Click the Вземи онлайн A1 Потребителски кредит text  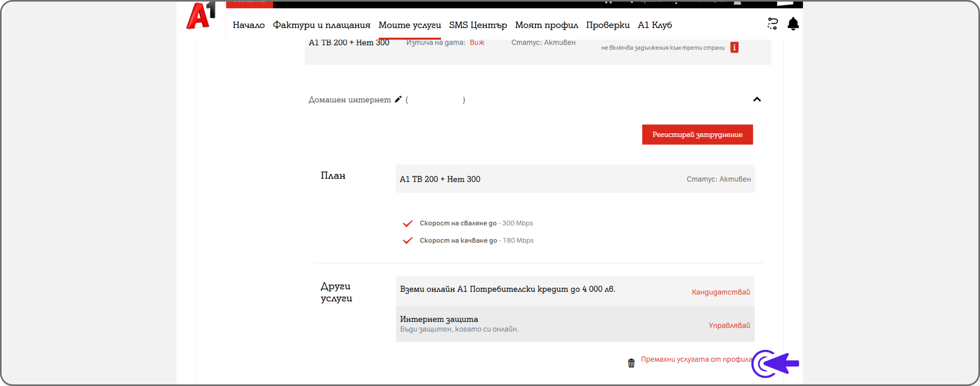click(x=507, y=289)
